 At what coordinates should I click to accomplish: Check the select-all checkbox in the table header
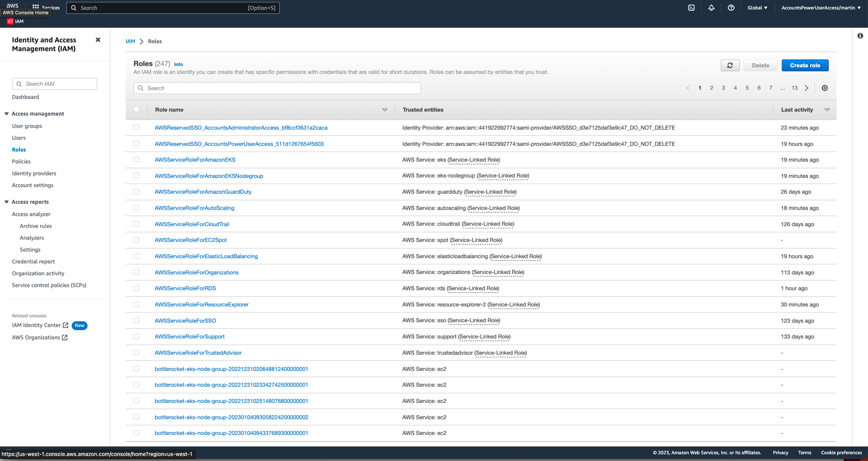pyautogui.click(x=137, y=109)
